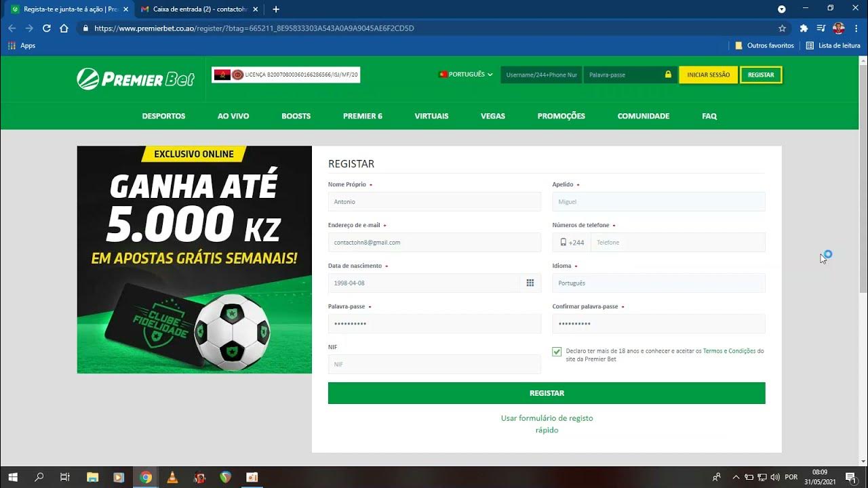Click the green REGISTAR submit button

pos(547,393)
